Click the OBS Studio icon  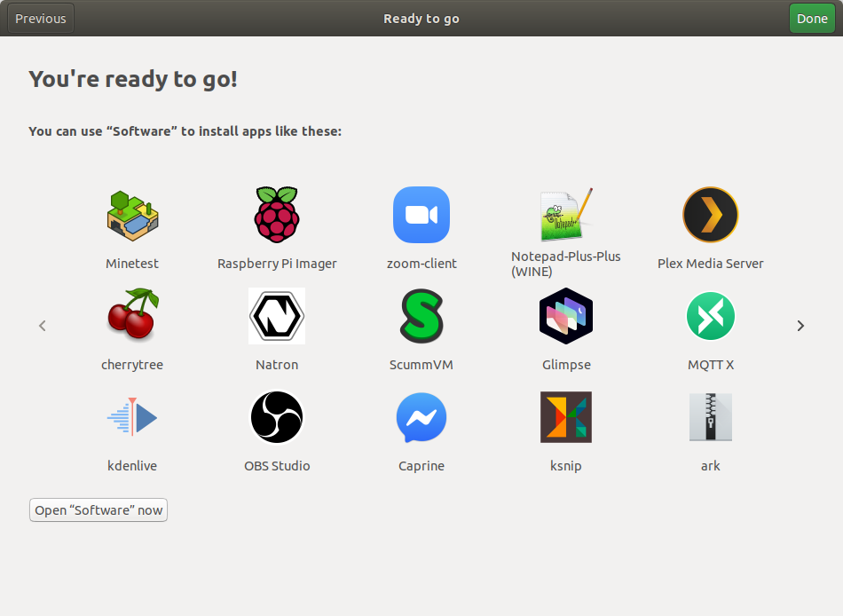coord(277,417)
